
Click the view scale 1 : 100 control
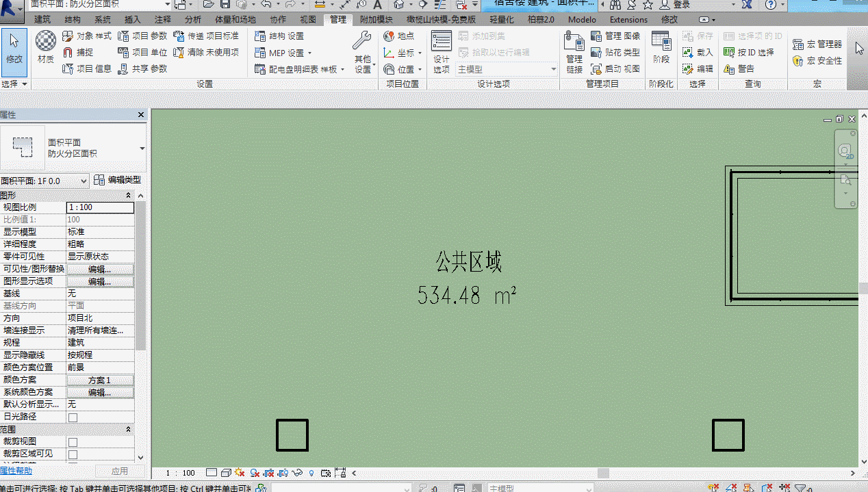click(181, 473)
